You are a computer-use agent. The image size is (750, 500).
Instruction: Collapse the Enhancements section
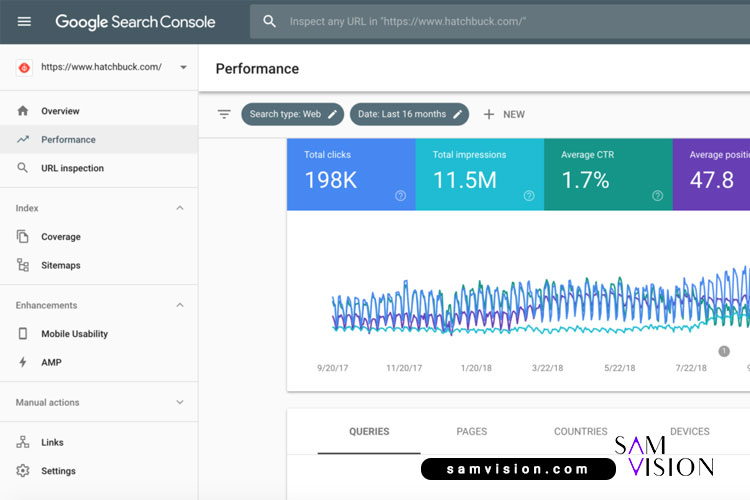pyautogui.click(x=180, y=305)
